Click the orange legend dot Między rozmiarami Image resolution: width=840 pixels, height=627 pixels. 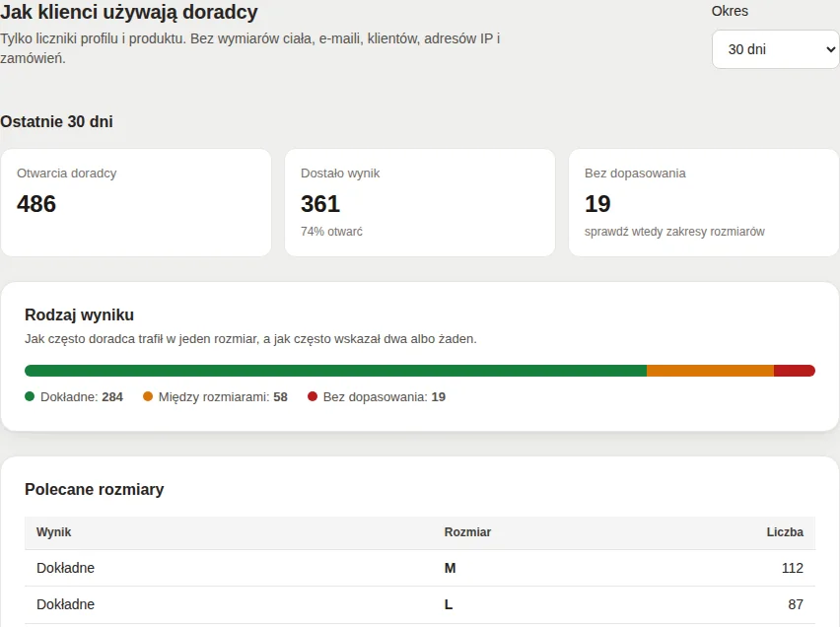(148, 396)
